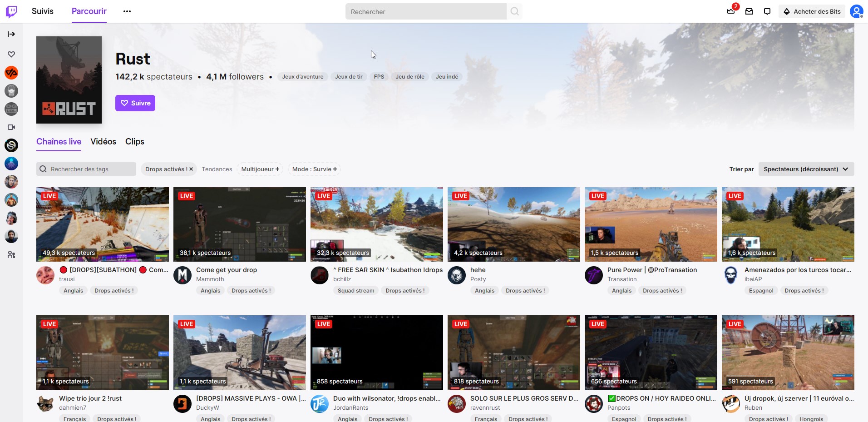Click in the 'Rechercher des tags' field
The image size is (868, 422).
coord(91,169)
